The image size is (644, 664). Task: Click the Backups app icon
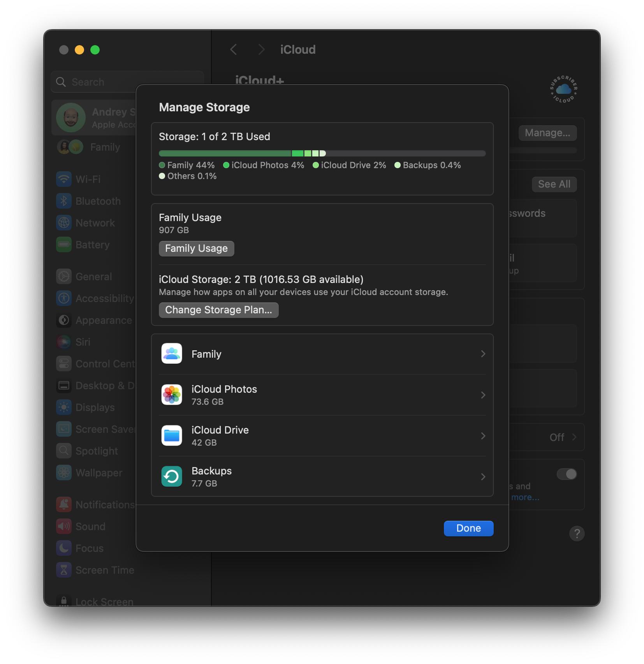(172, 476)
